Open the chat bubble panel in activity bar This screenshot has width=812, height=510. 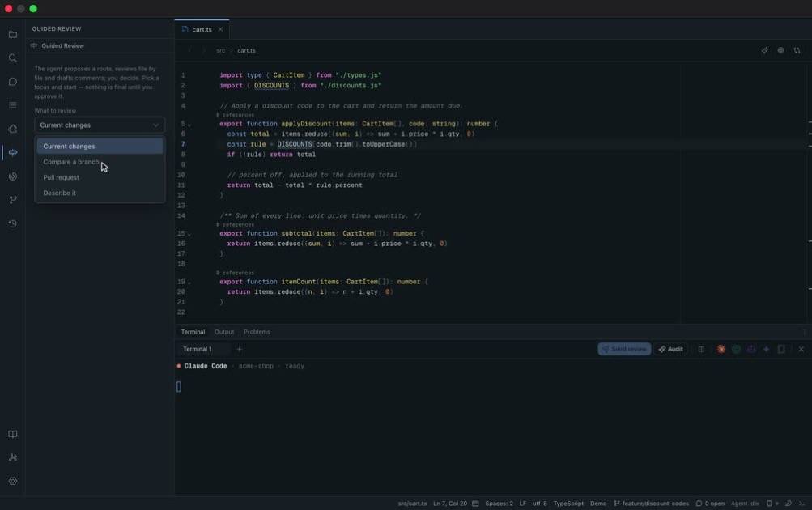pyautogui.click(x=13, y=82)
